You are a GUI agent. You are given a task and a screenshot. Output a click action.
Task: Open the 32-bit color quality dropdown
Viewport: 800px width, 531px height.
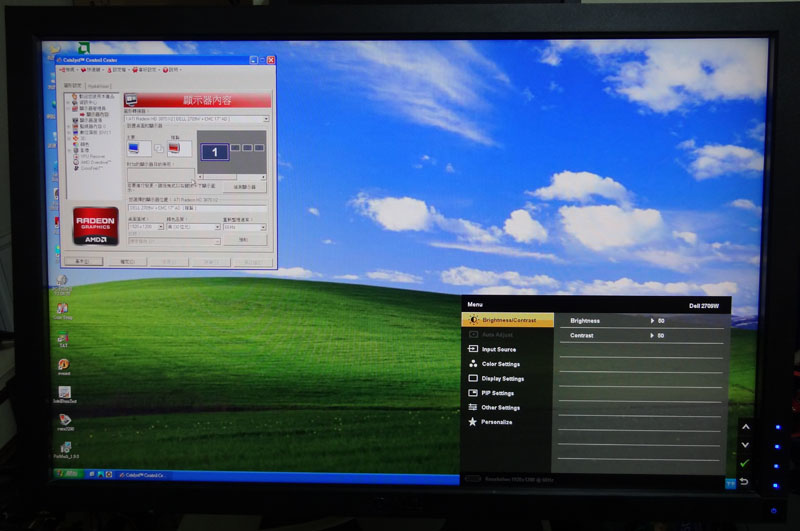[x=193, y=227]
